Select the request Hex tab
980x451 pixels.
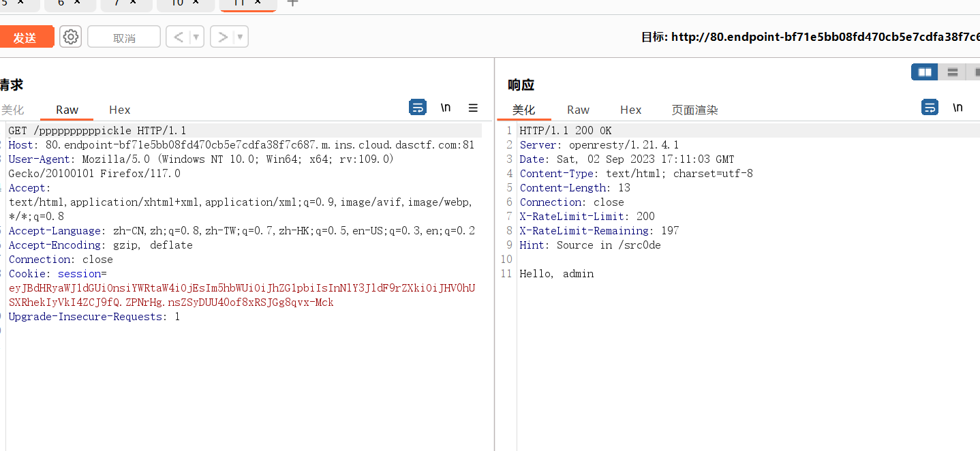(x=119, y=110)
